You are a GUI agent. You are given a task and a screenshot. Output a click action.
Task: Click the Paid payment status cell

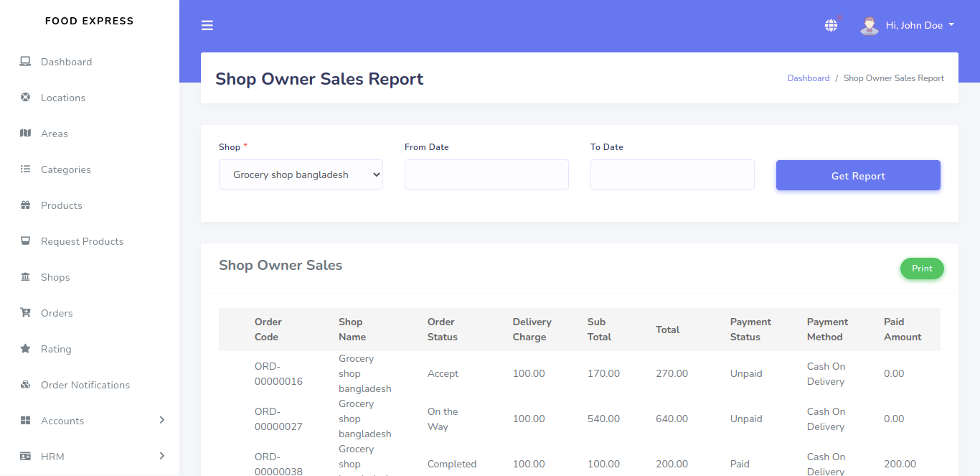(740, 464)
